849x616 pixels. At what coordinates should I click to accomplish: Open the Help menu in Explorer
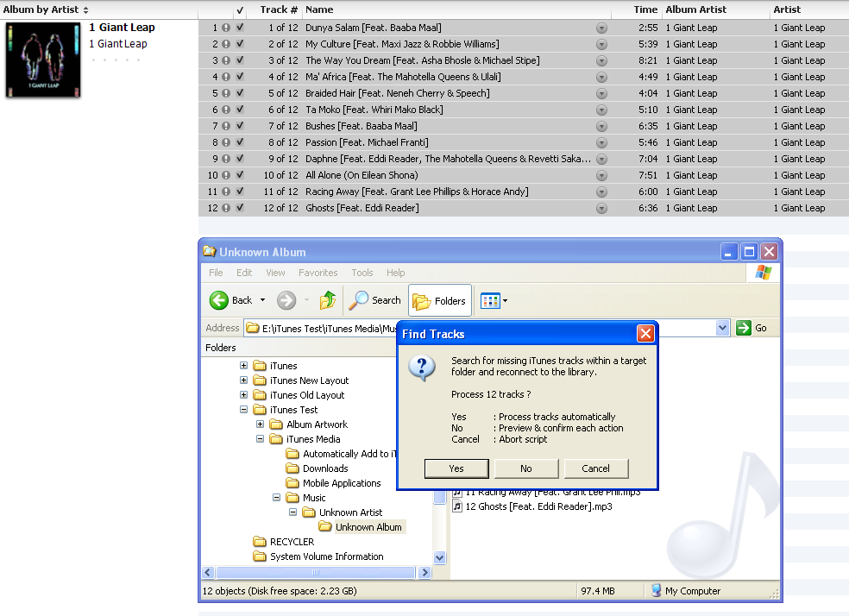tap(395, 273)
